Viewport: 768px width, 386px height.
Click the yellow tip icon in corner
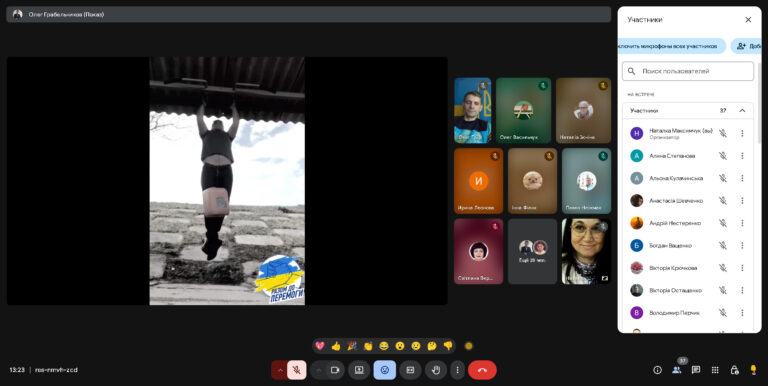(753, 370)
